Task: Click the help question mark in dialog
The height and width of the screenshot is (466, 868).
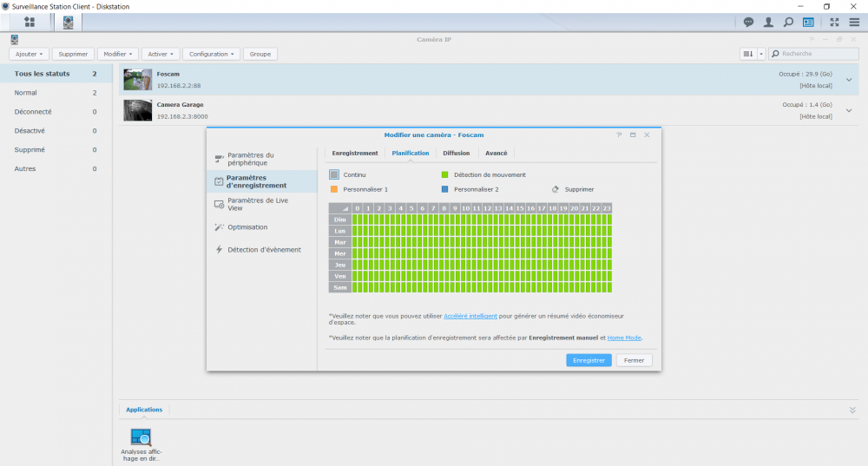Action: click(619, 135)
